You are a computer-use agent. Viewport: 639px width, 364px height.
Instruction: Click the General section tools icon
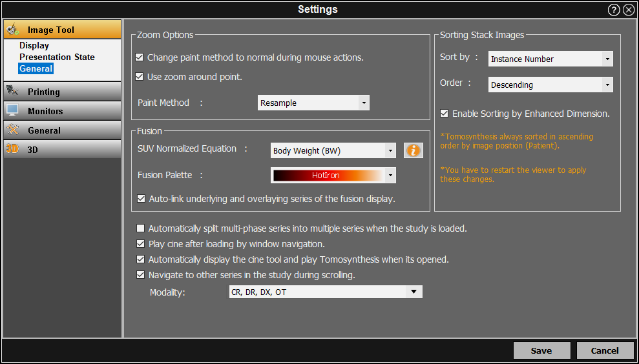click(x=12, y=130)
